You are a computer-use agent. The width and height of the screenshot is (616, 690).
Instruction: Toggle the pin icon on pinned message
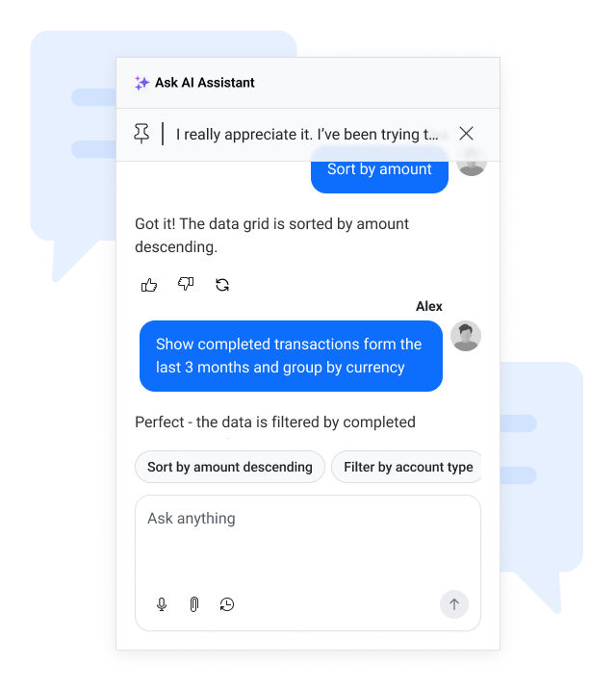(141, 134)
